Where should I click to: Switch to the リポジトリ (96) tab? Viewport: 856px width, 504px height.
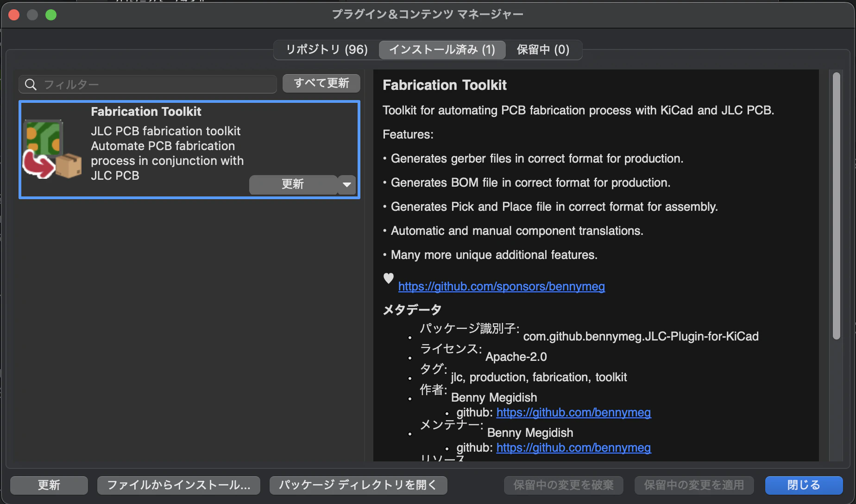pos(327,50)
